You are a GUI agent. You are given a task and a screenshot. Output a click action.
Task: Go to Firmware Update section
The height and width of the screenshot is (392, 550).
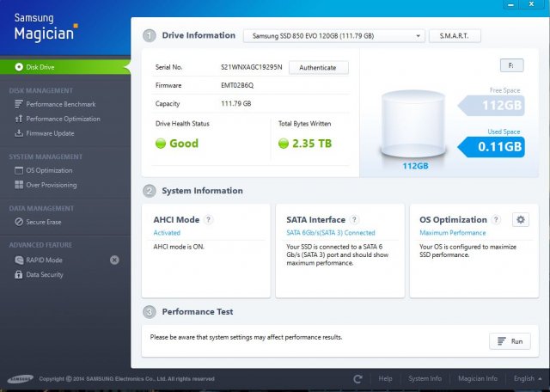pyautogui.click(x=50, y=133)
